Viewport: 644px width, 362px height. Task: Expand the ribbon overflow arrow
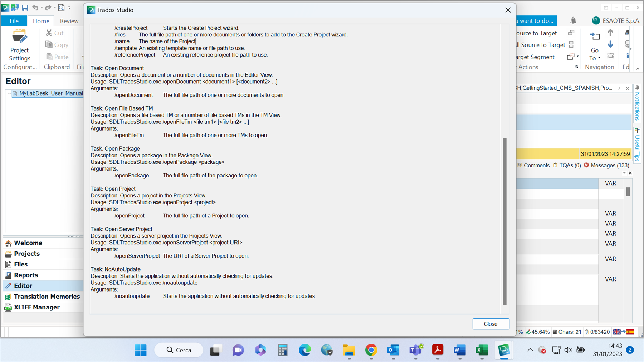631,49
